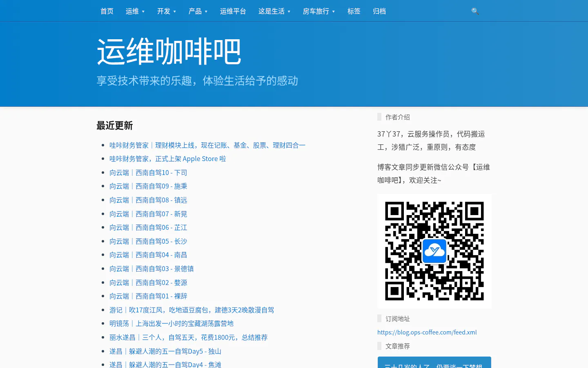The height and width of the screenshot is (368, 588).
Task: Open the 西南自驾10 - 下司 post
Action: pos(148,173)
